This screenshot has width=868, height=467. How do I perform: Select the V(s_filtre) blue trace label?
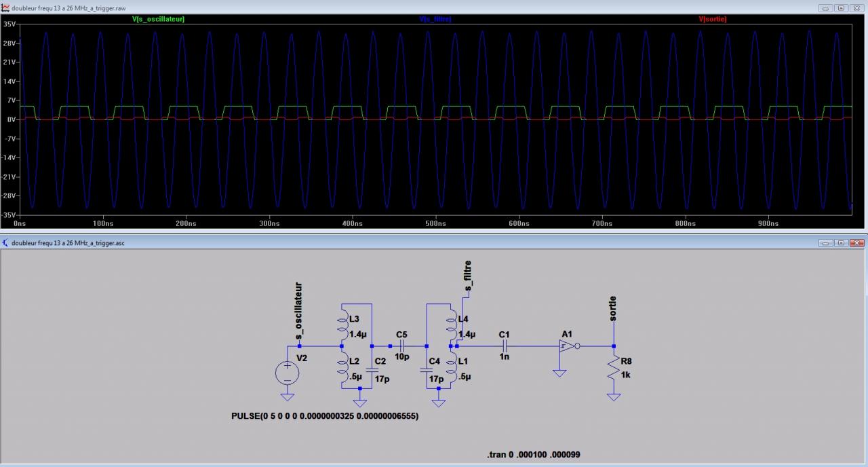pyautogui.click(x=435, y=19)
